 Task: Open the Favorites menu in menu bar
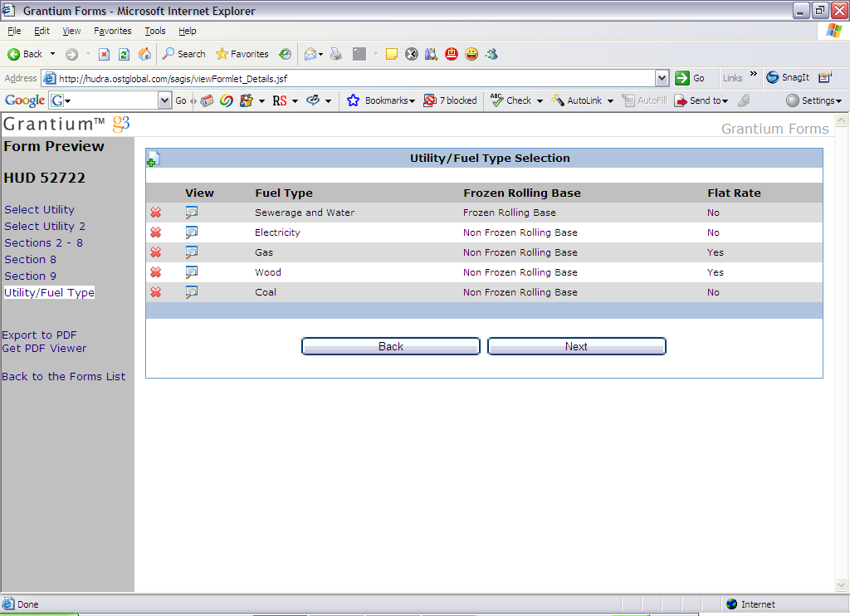coord(112,31)
